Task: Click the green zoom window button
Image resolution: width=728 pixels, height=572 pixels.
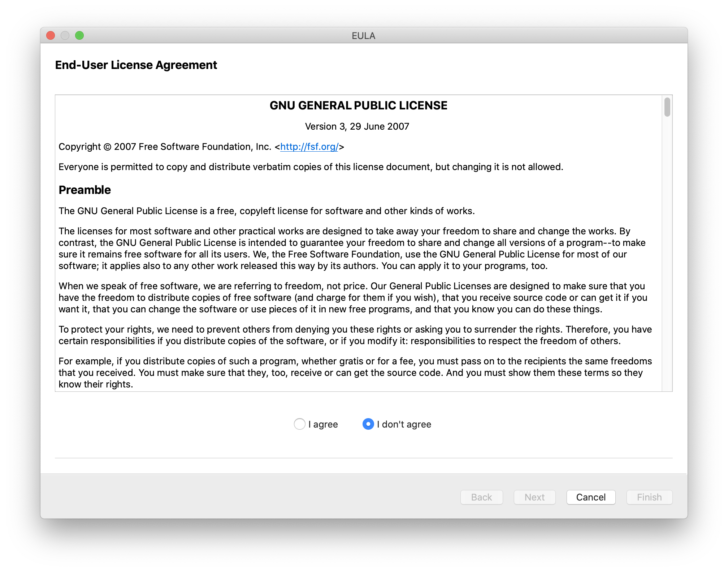Action: coord(79,35)
